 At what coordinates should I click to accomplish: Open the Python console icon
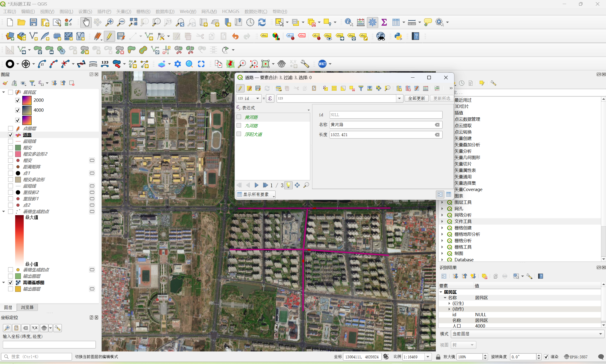click(x=398, y=36)
